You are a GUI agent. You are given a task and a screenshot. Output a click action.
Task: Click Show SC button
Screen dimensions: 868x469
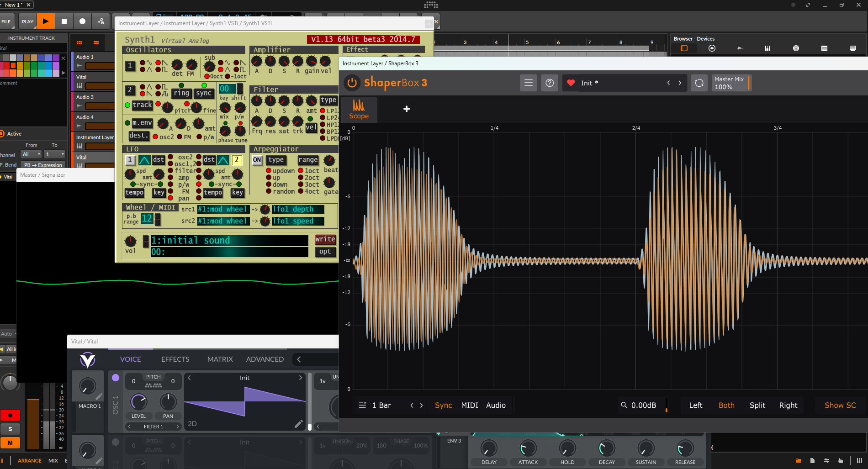click(840, 405)
